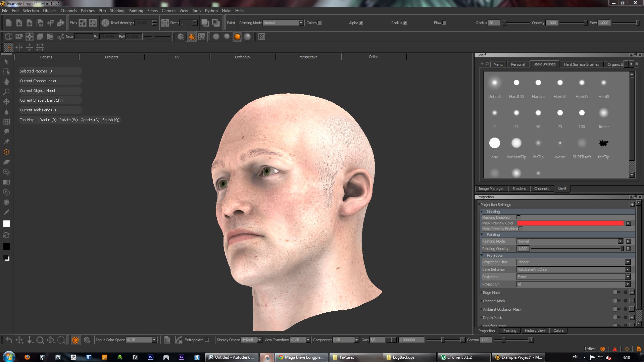Toggle the Masking Disabled checkbox
The width and height of the screenshot is (644, 362).
pos(518,217)
